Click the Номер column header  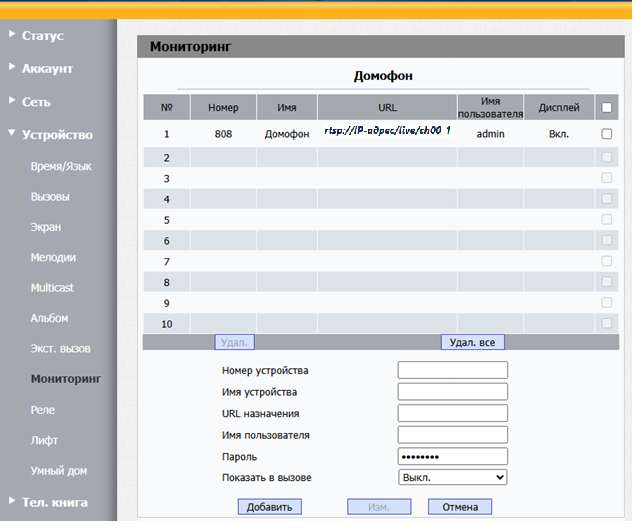[223, 108]
